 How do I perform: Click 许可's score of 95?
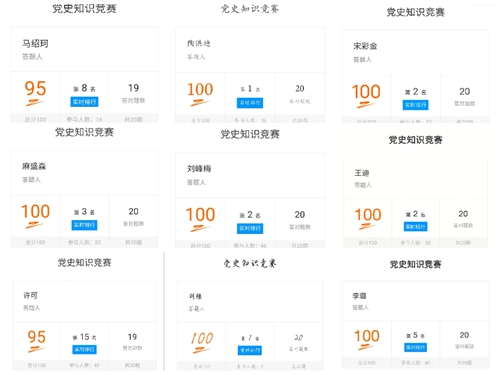click(37, 337)
